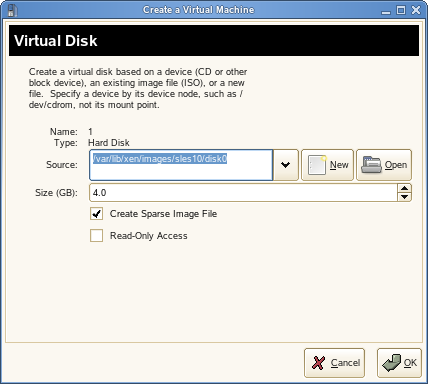
Task: Confirm the virtual disk with OK
Action: [x=399, y=363]
